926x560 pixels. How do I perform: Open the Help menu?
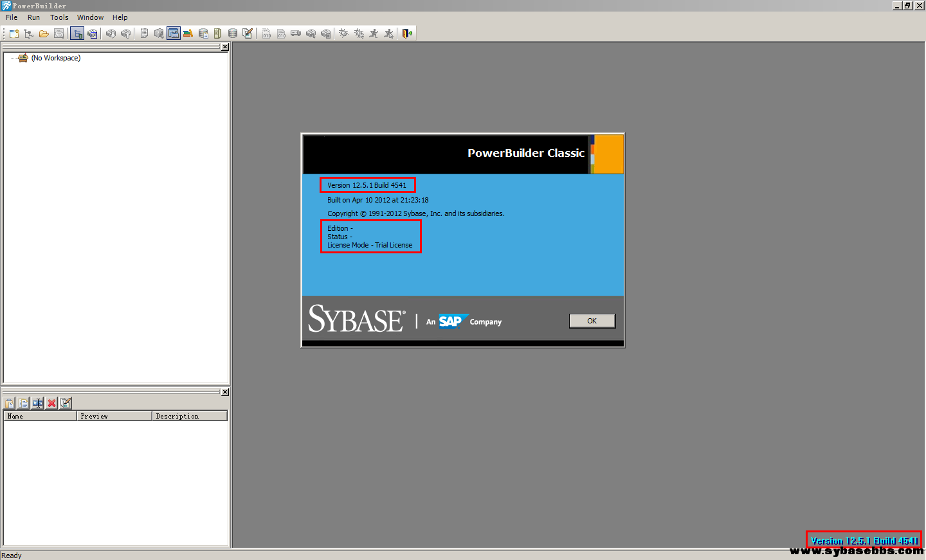[x=120, y=17]
